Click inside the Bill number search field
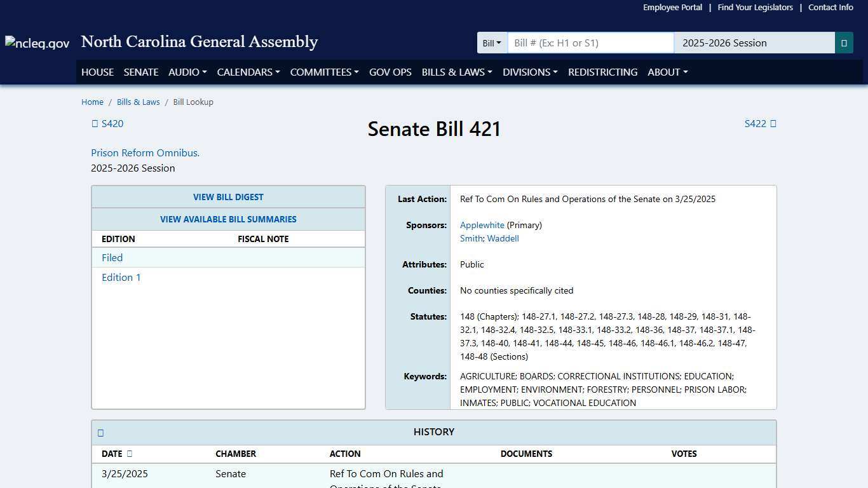Screen dimensions: 868x488 click(x=590, y=43)
